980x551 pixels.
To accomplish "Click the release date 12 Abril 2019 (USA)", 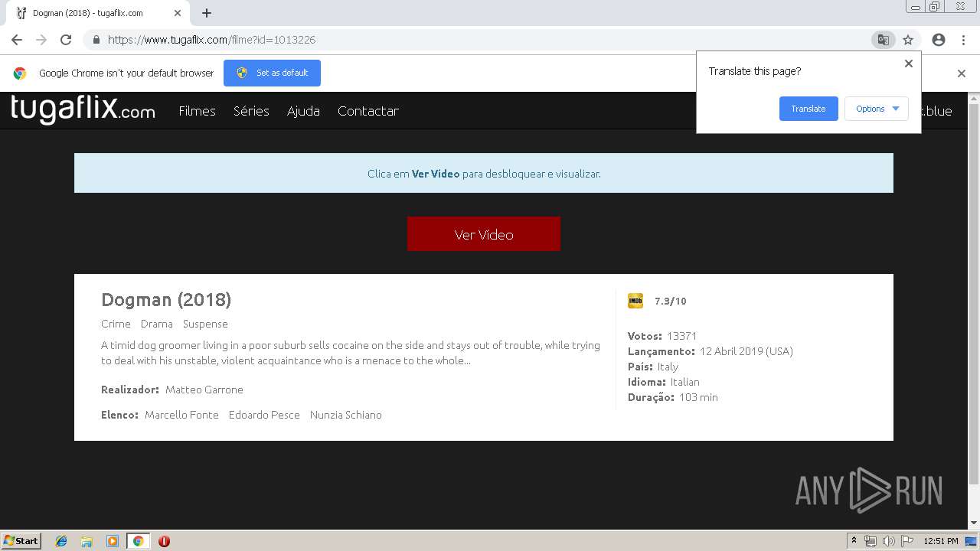I will [x=746, y=351].
